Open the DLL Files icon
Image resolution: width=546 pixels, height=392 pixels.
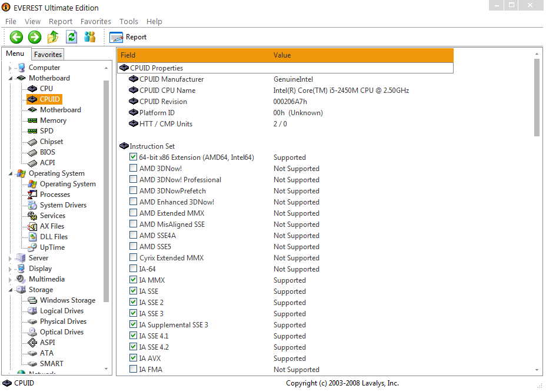point(32,237)
